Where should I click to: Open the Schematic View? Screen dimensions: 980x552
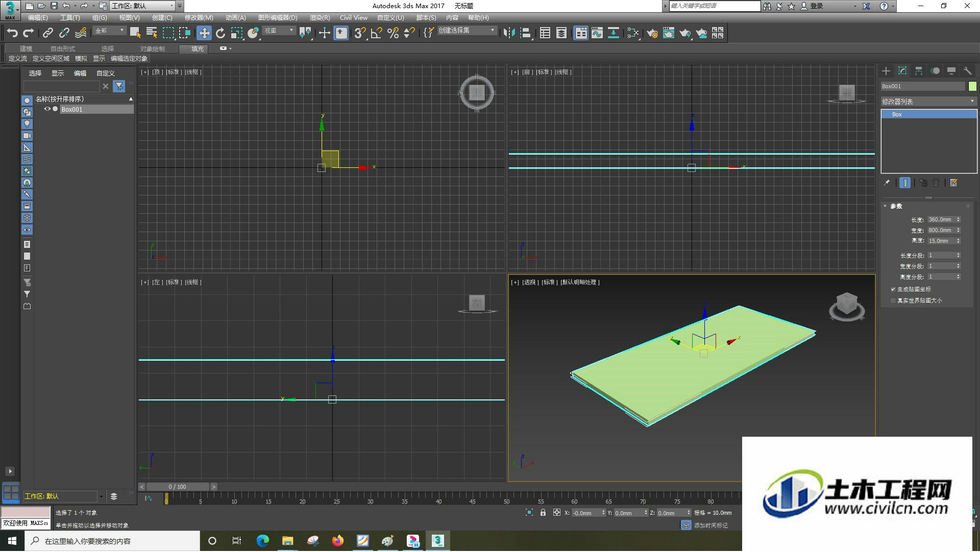pos(614,33)
